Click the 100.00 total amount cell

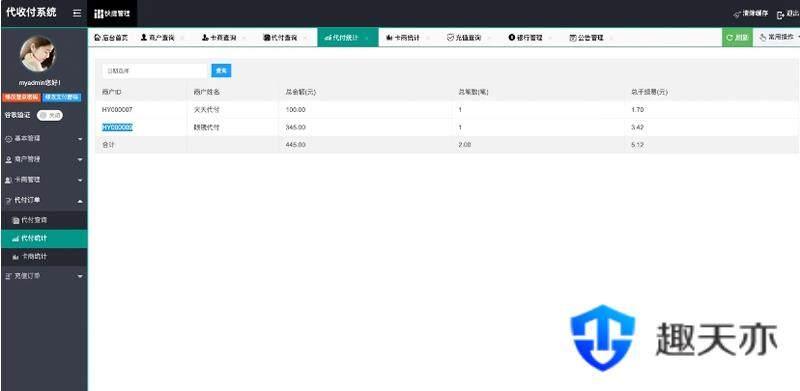(295, 110)
